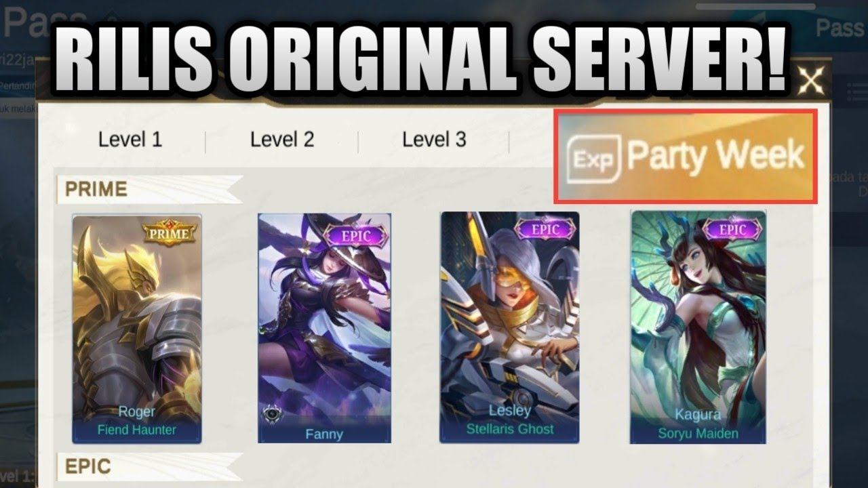This screenshot has width=868, height=488.
Task: Open the Level 3 tab
Action: pyautogui.click(x=434, y=140)
